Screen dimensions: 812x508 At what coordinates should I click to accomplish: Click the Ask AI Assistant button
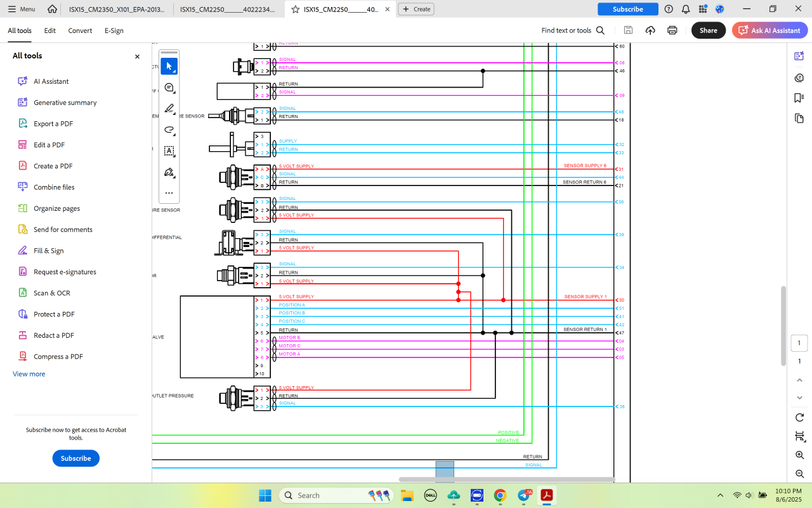tap(769, 30)
